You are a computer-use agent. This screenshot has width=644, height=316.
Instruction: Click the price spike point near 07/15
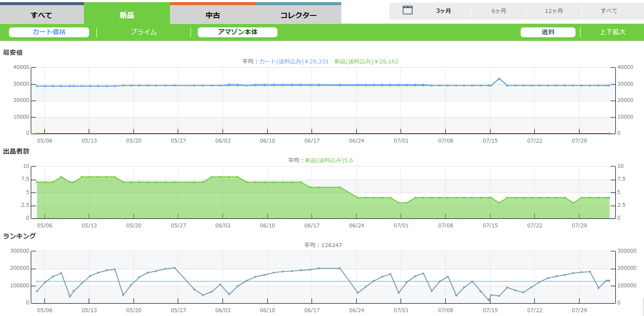(x=499, y=79)
